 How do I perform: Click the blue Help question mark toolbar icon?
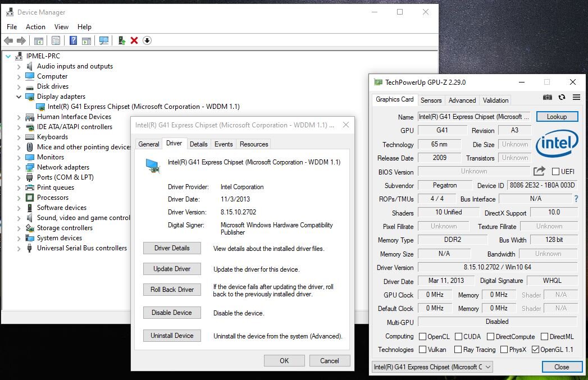pos(73,40)
